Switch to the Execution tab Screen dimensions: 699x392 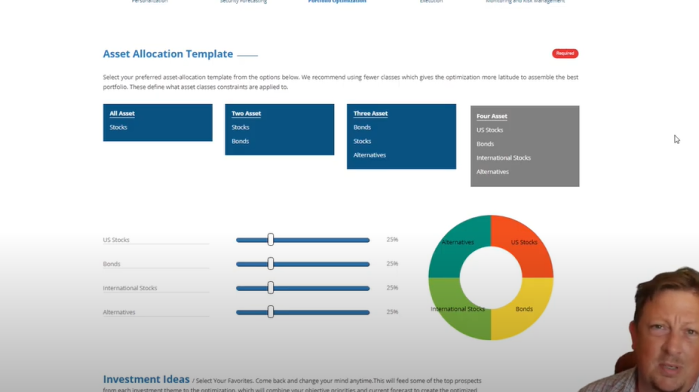(431, 1)
